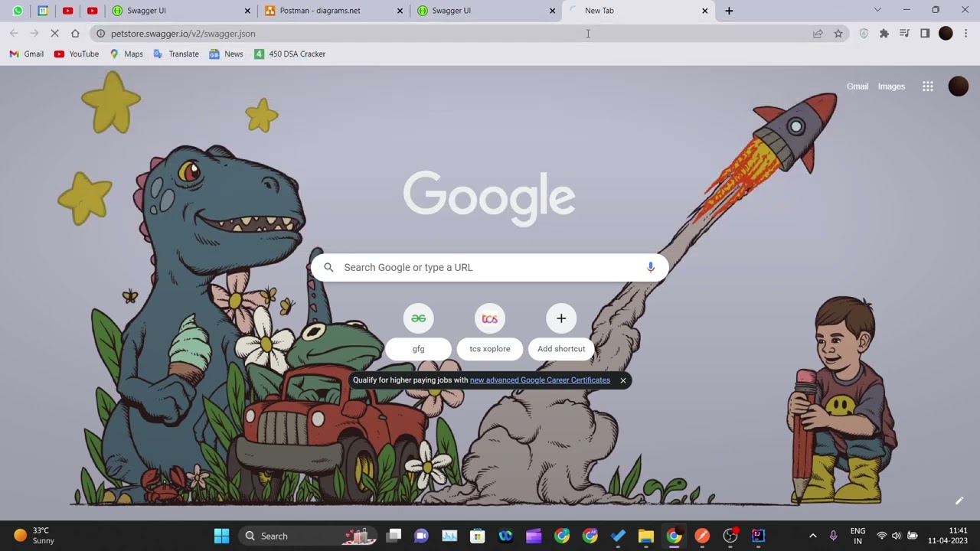Customize this page with the pencil icon
The image size is (980, 551).
pyautogui.click(x=959, y=500)
